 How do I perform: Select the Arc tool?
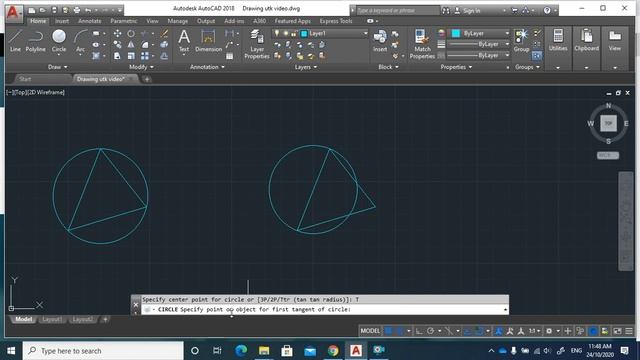pyautogui.click(x=80, y=40)
